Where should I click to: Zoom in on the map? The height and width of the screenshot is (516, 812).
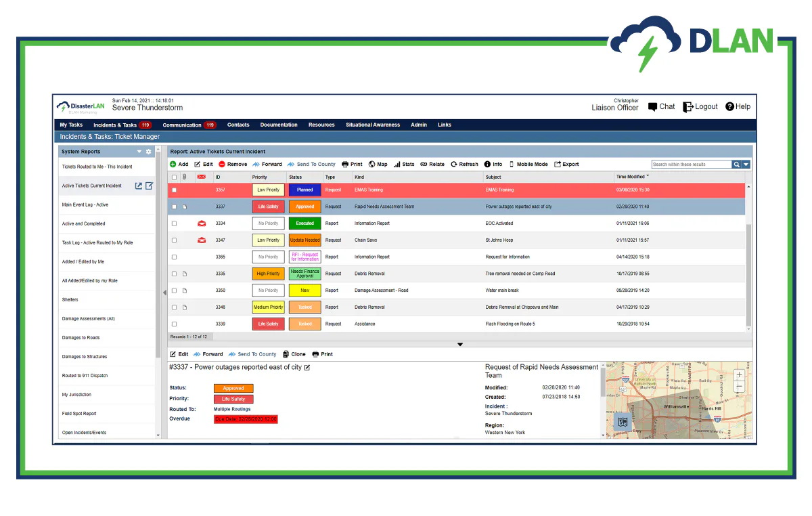[x=739, y=375]
